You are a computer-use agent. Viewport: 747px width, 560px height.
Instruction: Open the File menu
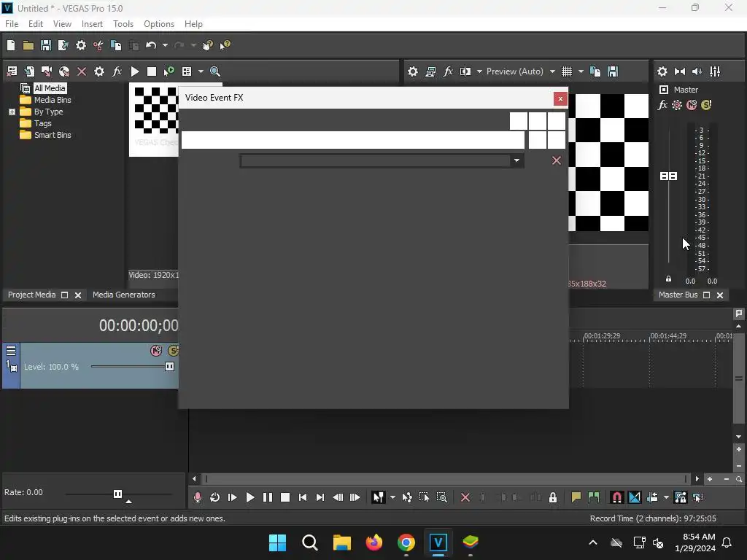pyautogui.click(x=12, y=24)
